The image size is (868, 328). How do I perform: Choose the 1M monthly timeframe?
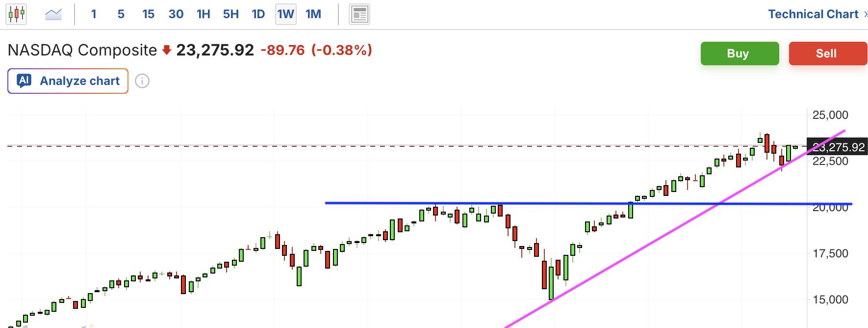click(313, 14)
